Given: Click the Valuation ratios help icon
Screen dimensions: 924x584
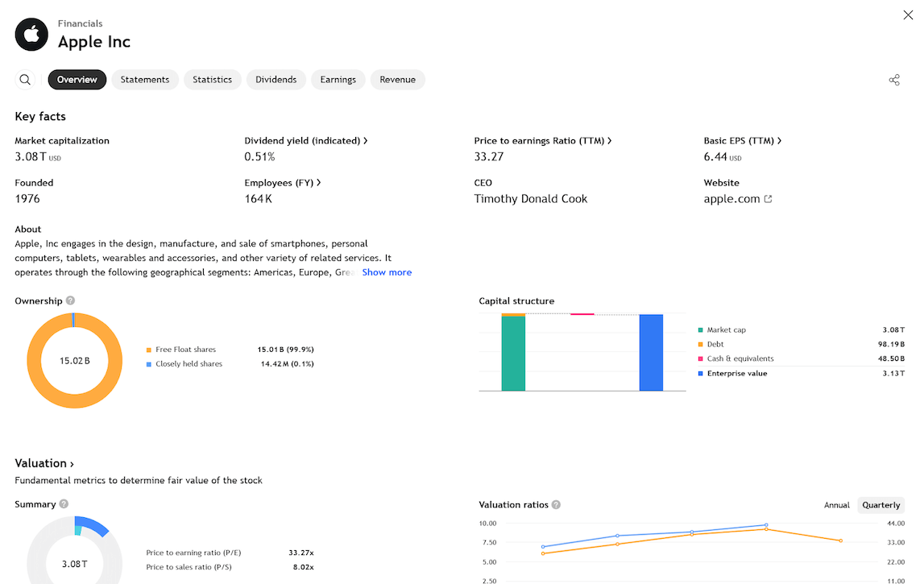Looking at the screenshot, I should (x=556, y=504).
